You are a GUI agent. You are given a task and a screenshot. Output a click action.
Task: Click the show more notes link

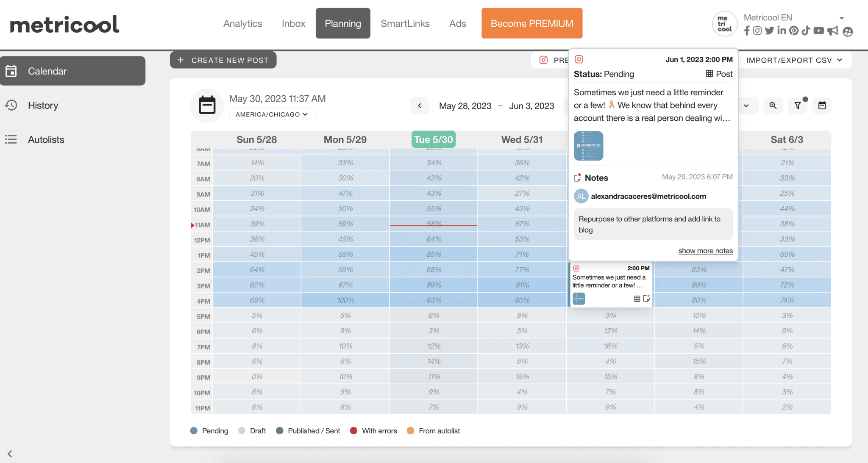pos(705,251)
